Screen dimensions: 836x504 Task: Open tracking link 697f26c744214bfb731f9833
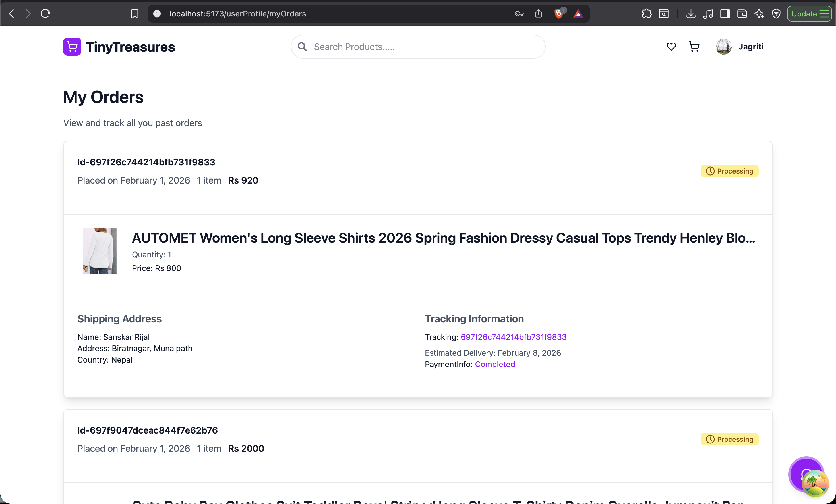click(513, 337)
